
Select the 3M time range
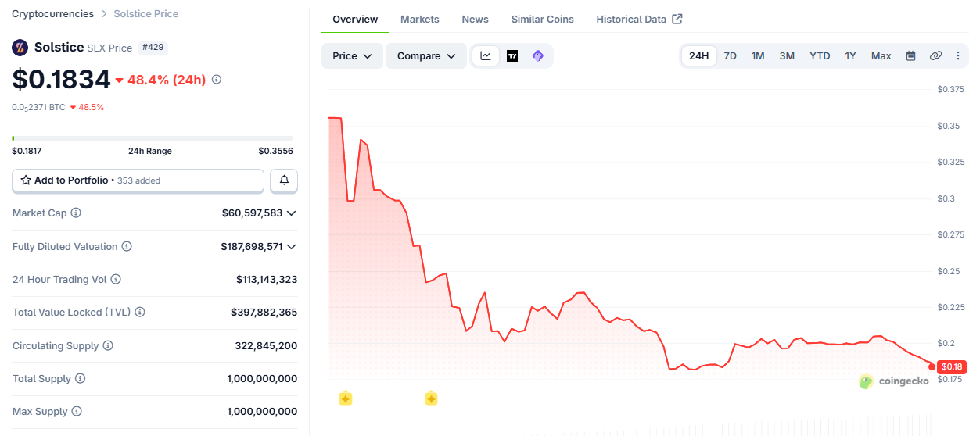pos(787,55)
